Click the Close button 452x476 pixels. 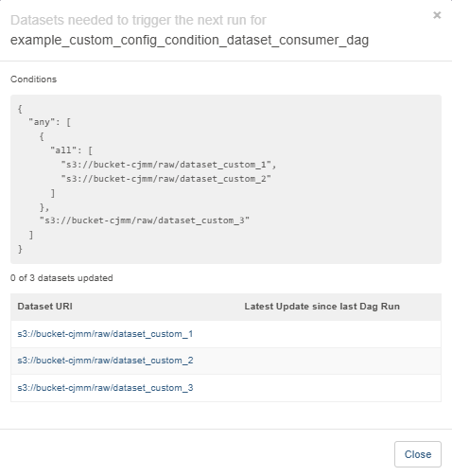click(x=418, y=454)
